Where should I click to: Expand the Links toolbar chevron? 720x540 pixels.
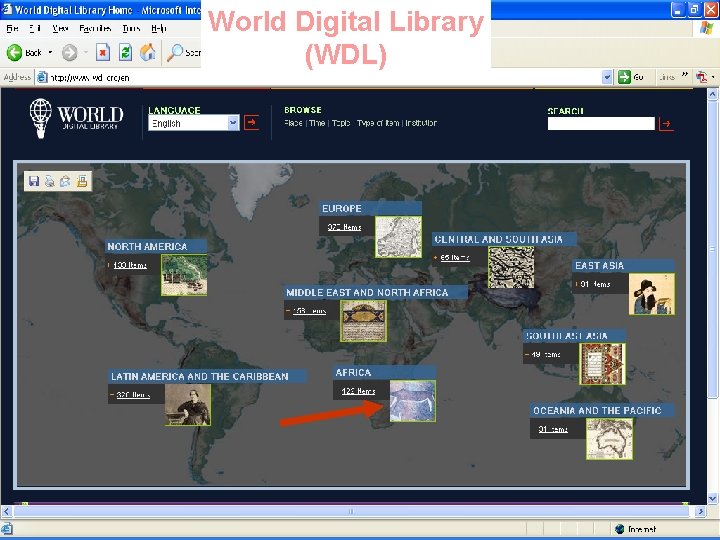pyautogui.click(x=685, y=75)
